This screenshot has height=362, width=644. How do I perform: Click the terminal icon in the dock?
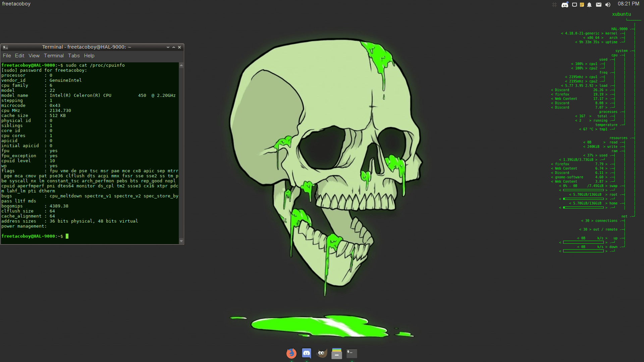pyautogui.click(x=352, y=353)
